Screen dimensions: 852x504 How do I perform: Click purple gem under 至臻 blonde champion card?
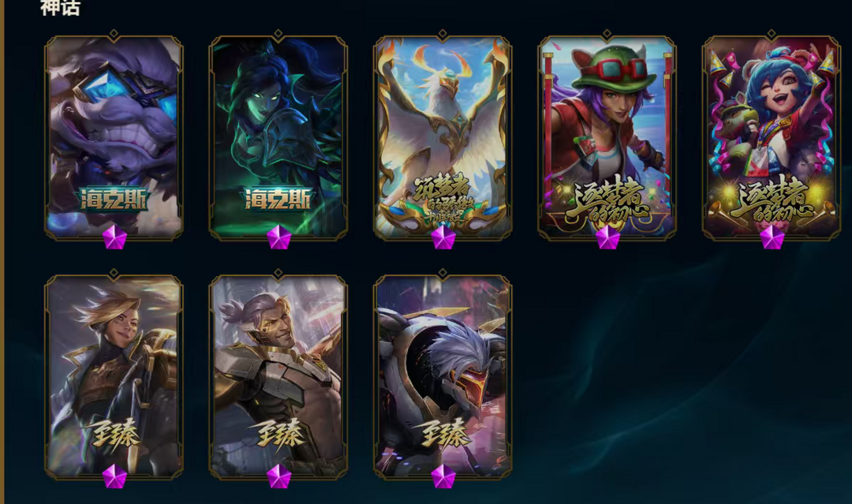[114, 477]
